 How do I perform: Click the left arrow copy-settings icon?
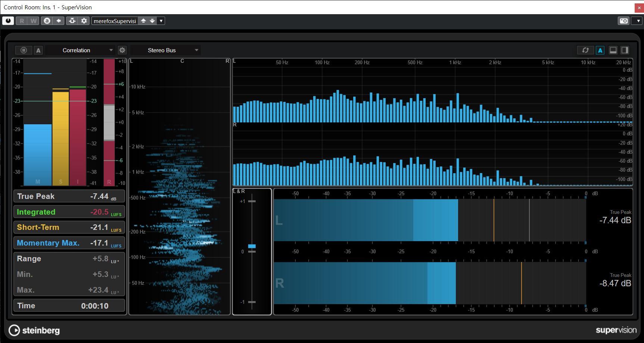pyautogui.click(x=59, y=21)
